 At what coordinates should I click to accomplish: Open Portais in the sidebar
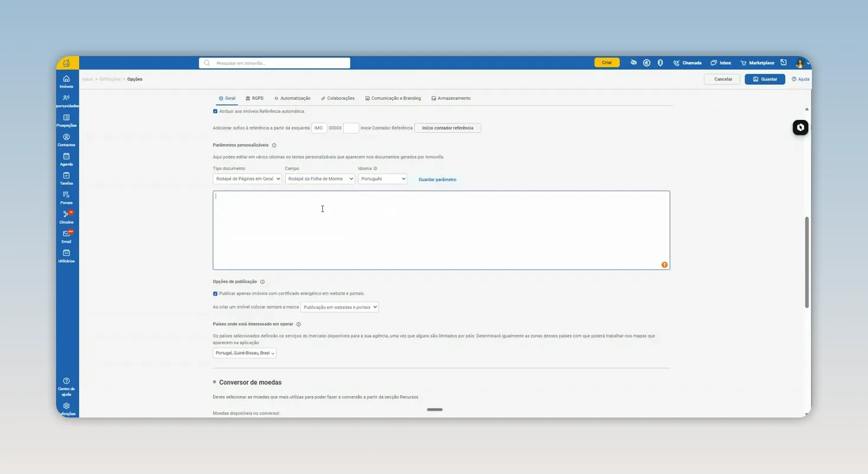click(x=66, y=198)
